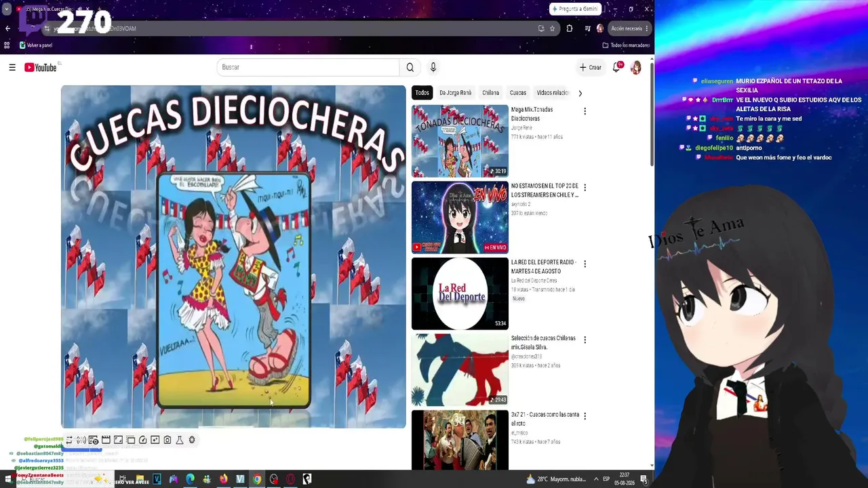Select the Videos relacionados filter chip
Image resolution: width=868 pixels, height=488 pixels.
coord(553,93)
